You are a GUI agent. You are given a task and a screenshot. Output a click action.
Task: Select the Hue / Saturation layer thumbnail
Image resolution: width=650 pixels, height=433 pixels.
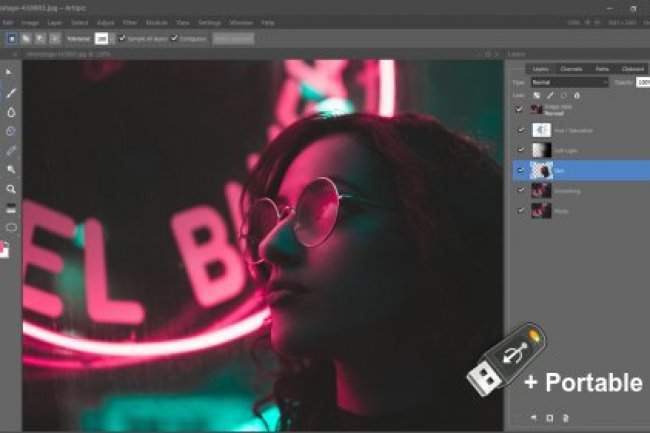click(x=541, y=130)
